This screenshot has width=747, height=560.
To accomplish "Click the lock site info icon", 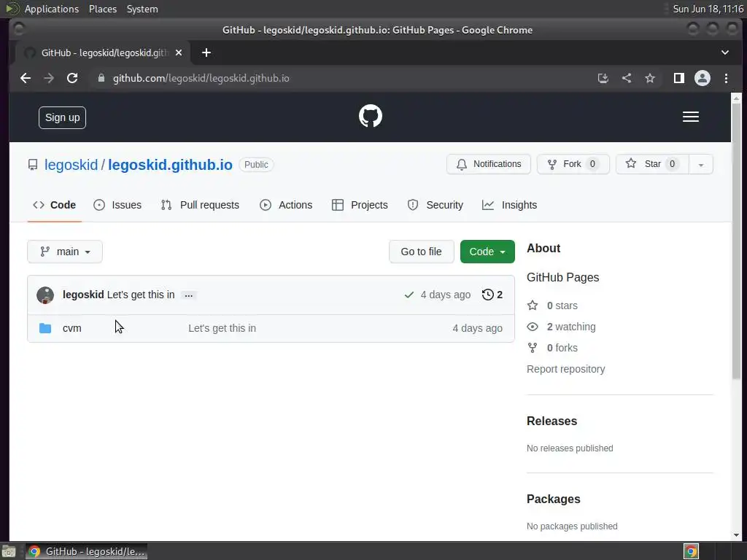I will (x=101, y=78).
